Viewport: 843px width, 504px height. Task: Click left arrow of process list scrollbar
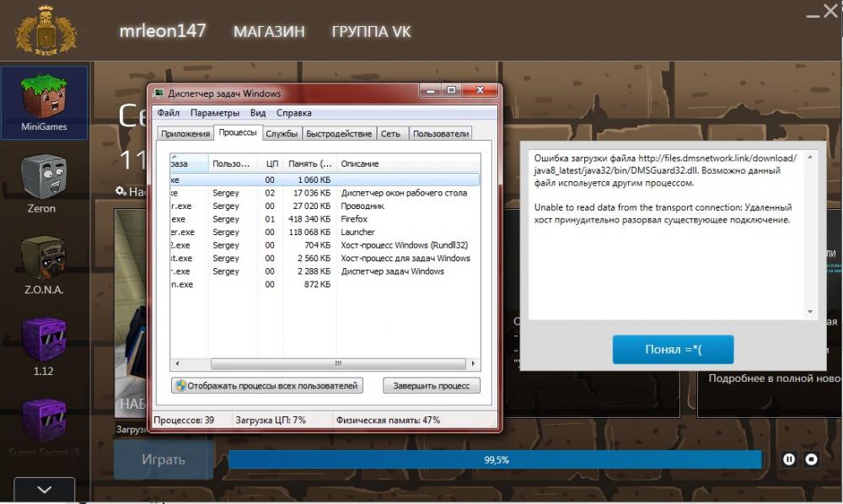(x=177, y=364)
